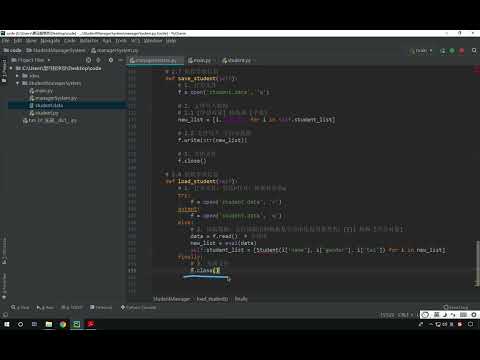Open PyCharm from taskbar

click(77, 324)
